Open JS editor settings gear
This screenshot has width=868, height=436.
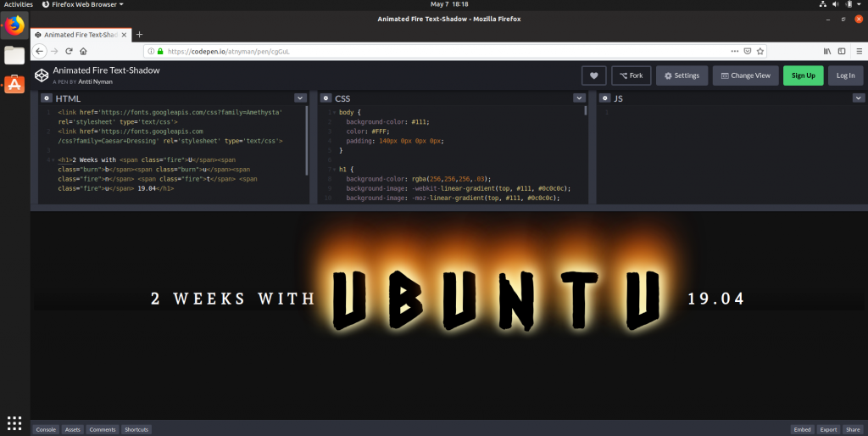605,98
